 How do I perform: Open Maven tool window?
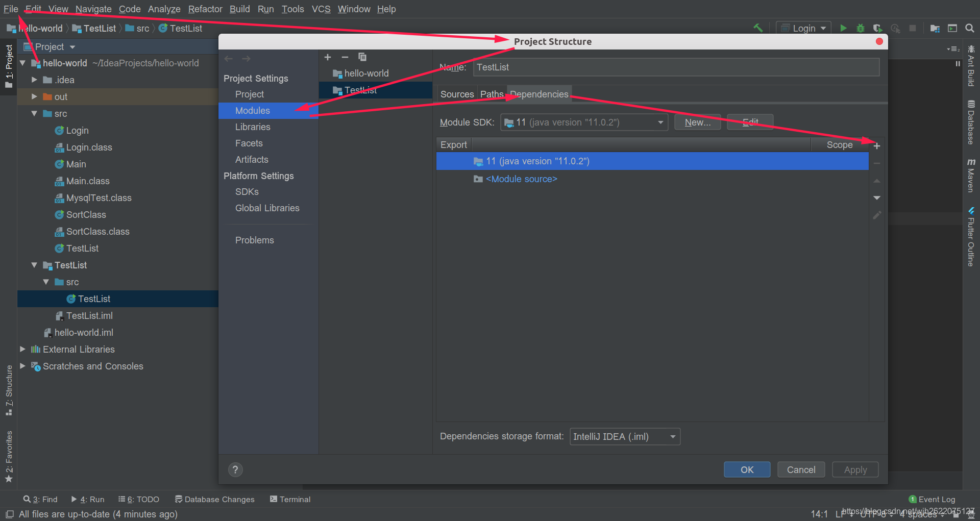pos(971,175)
